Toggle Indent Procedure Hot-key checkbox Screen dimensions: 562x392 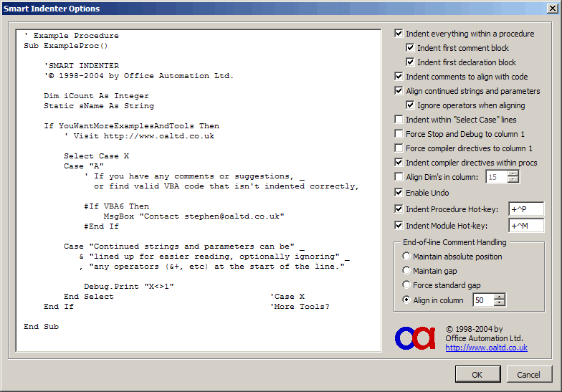pos(399,209)
